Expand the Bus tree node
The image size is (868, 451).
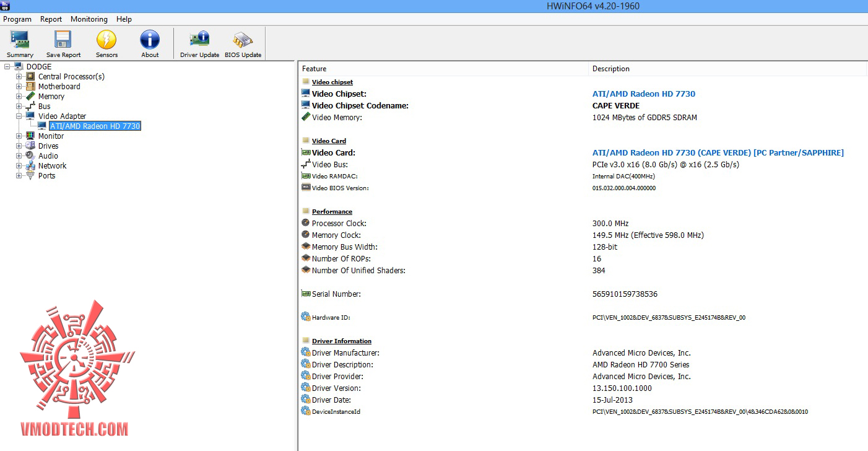(19, 106)
